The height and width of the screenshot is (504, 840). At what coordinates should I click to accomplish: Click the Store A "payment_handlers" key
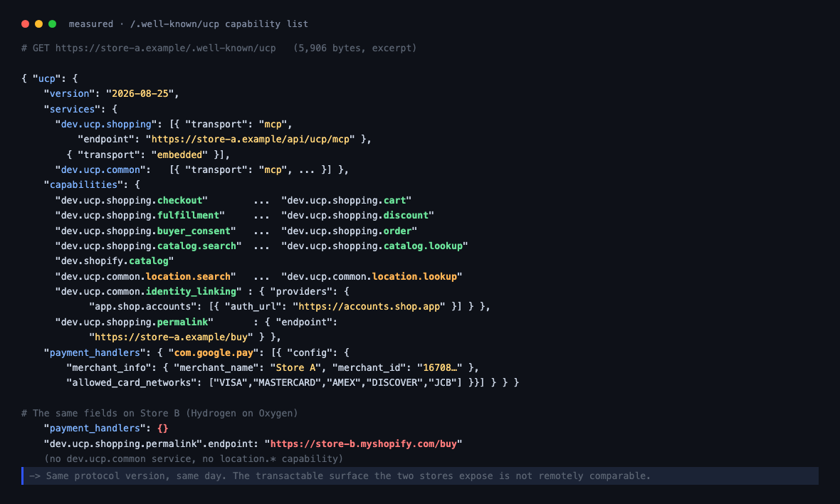[95, 353]
